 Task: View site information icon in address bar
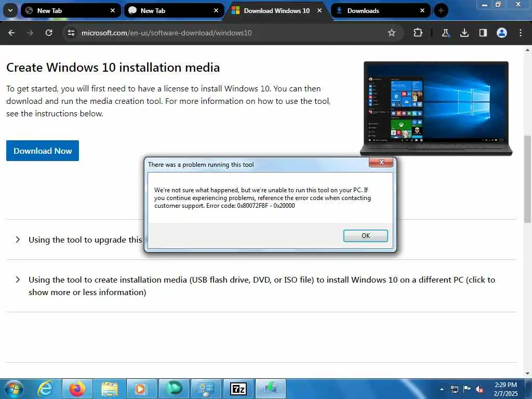coord(71,33)
